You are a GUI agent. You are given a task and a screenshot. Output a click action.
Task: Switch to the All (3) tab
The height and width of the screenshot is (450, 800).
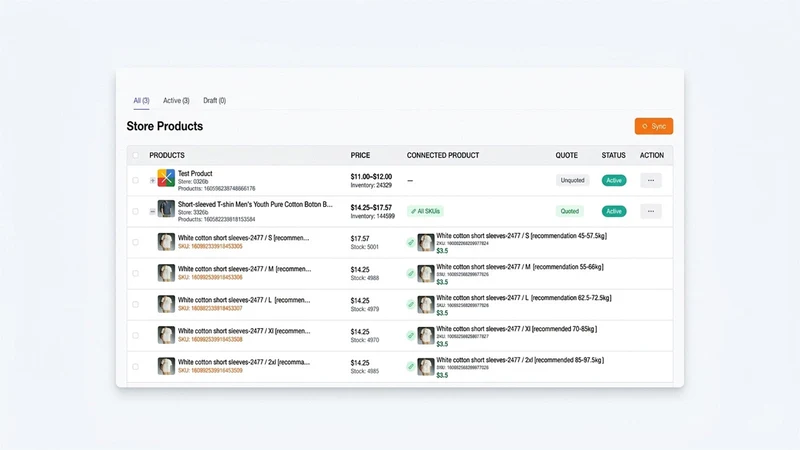pyautogui.click(x=141, y=101)
